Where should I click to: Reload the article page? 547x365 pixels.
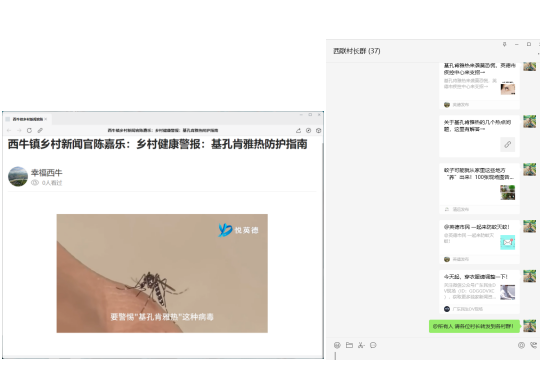coord(29,130)
